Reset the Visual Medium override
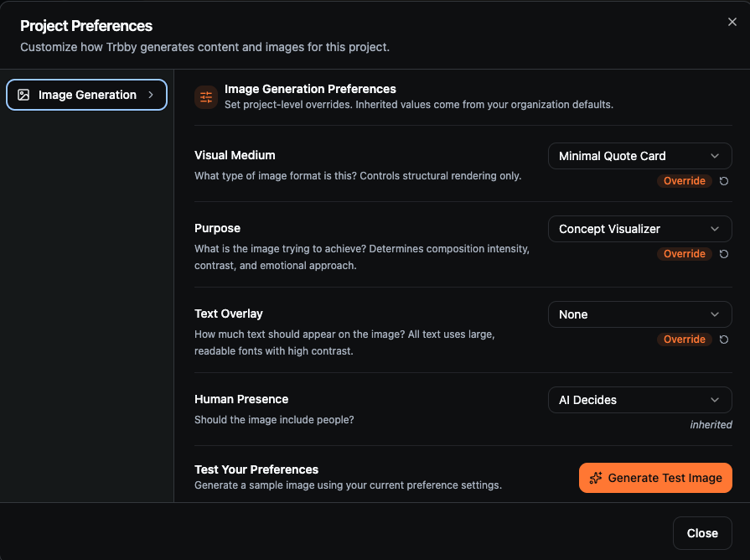 (724, 181)
